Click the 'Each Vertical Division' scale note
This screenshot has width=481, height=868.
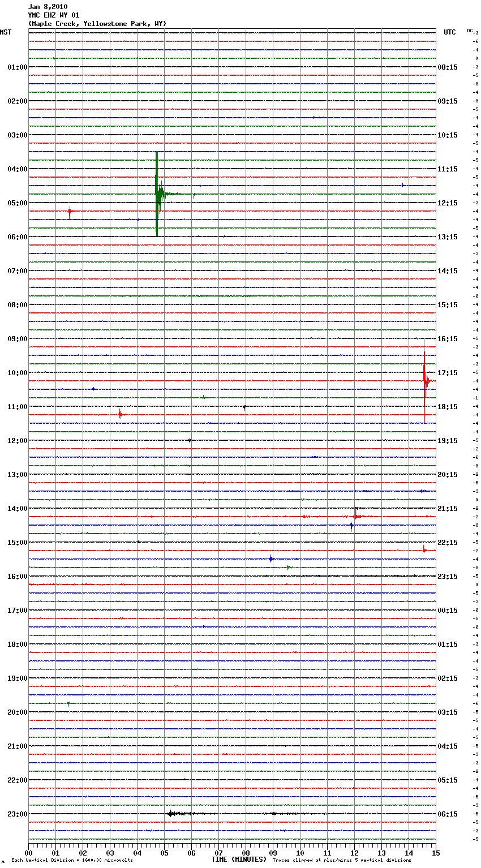pos(72,861)
